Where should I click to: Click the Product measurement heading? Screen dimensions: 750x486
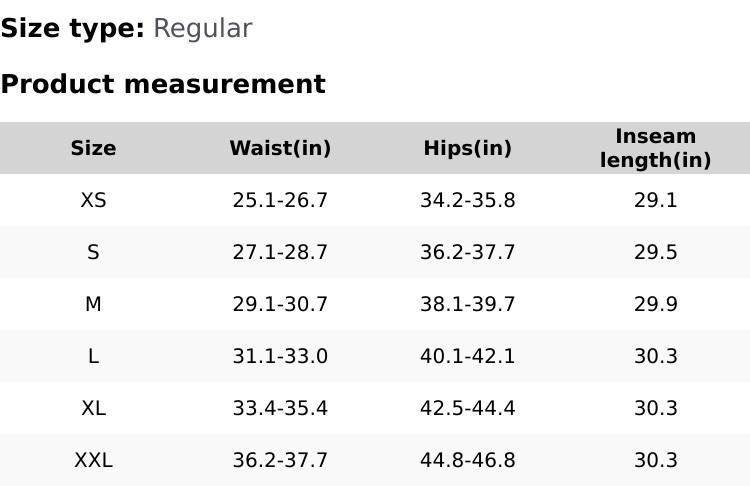tap(163, 84)
